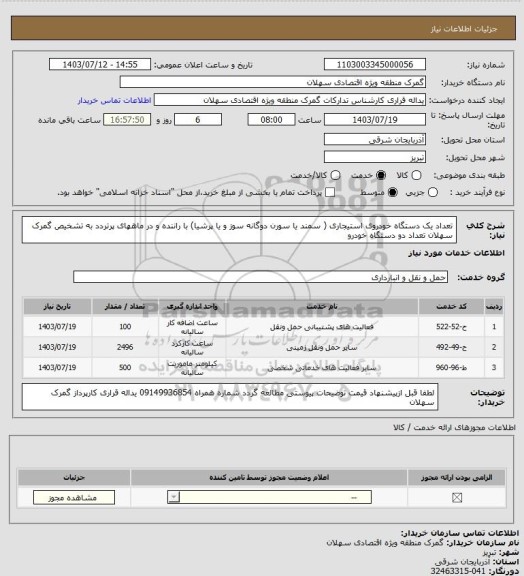Click the announcement date field 1403/07/12 - 14:55

100,64
